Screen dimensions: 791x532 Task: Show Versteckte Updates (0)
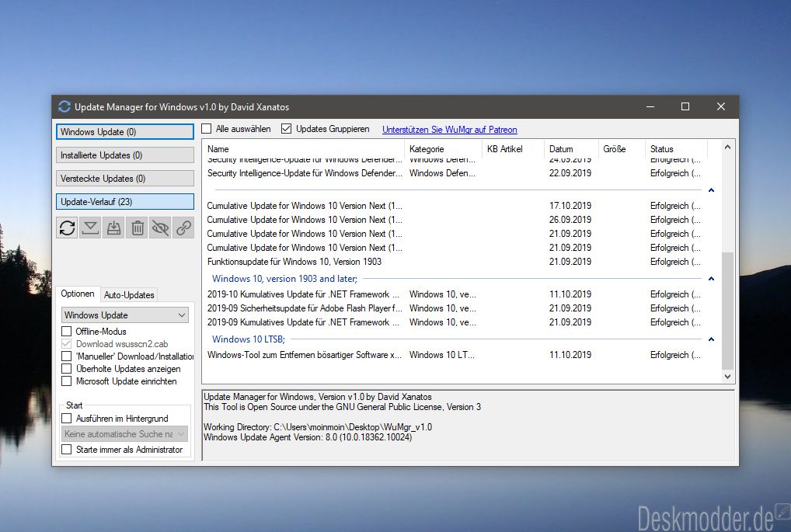124,179
